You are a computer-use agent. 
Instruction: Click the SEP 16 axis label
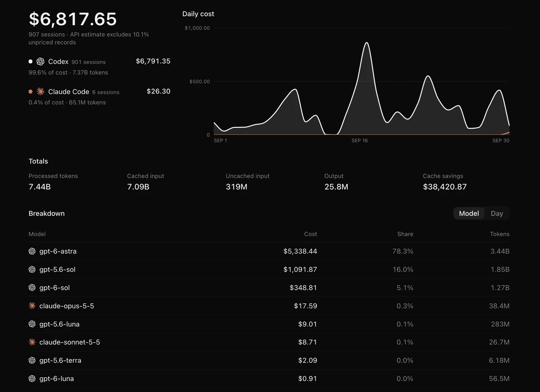coord(360,141)
